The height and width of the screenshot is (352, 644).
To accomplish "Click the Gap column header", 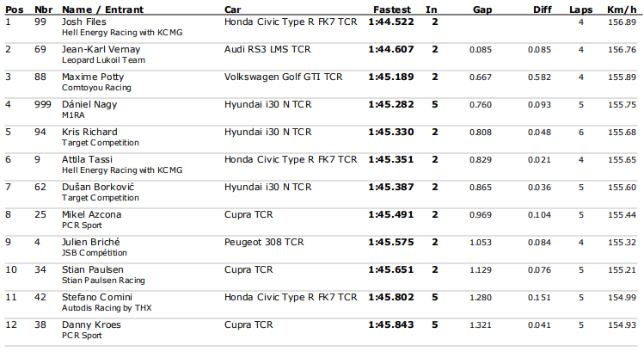I will coord(482,9).
